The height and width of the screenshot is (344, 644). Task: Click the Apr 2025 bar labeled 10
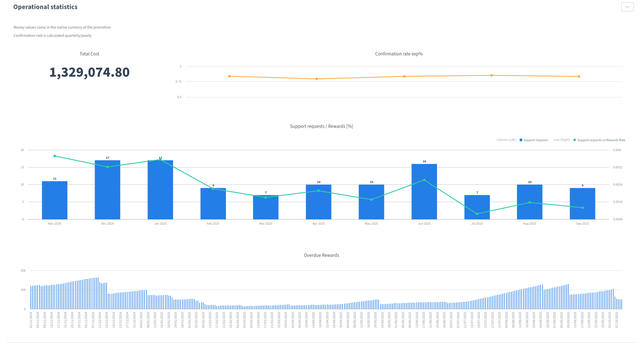[318, 207]
